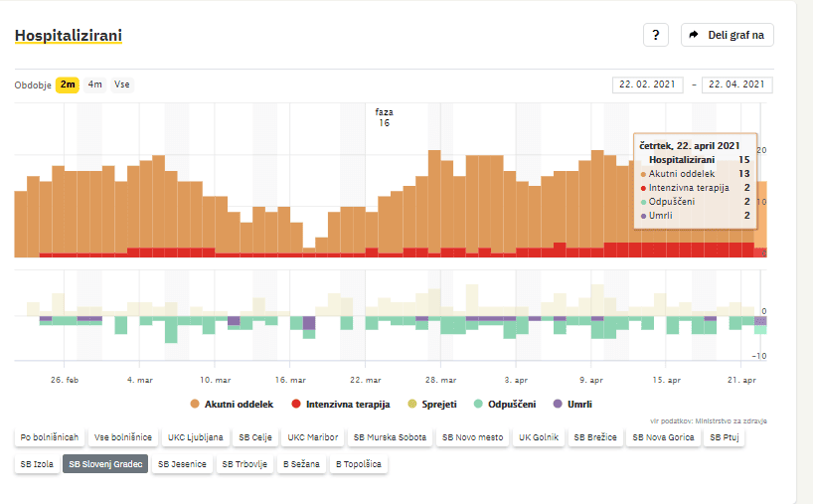Open the end date field 22. 04. 2021
The height and width of the screenshot is (504, 813).
click(736, 84)
